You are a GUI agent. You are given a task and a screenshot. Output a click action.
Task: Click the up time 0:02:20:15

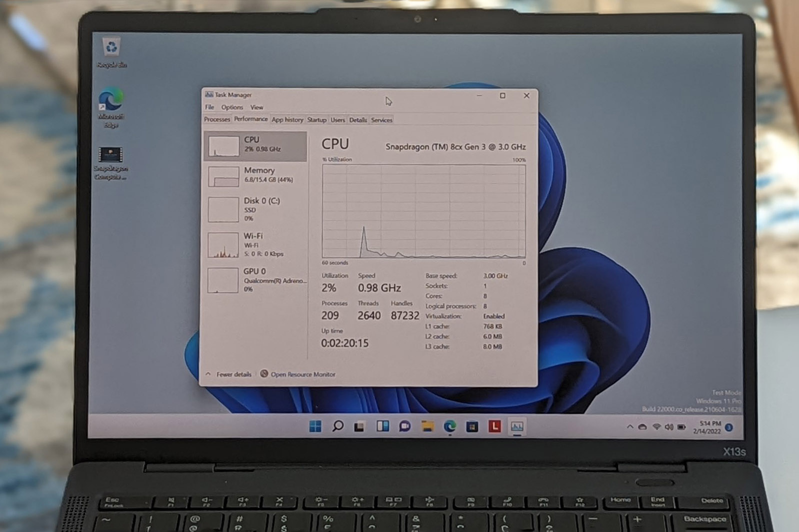point(344,343)
